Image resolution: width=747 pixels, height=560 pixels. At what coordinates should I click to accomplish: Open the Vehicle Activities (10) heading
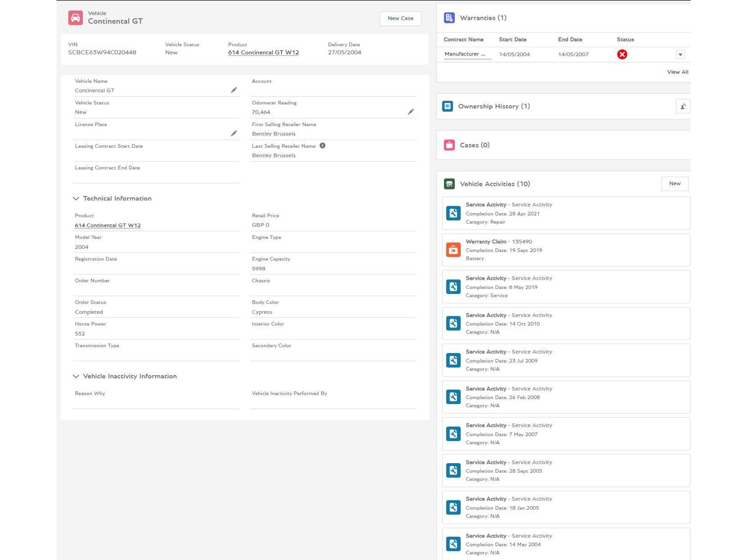495,184
